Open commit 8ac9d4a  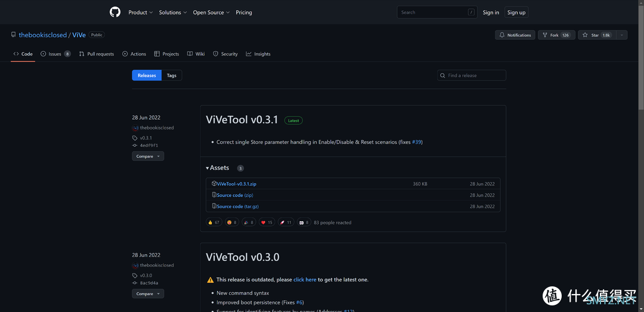tap(148, 283)
